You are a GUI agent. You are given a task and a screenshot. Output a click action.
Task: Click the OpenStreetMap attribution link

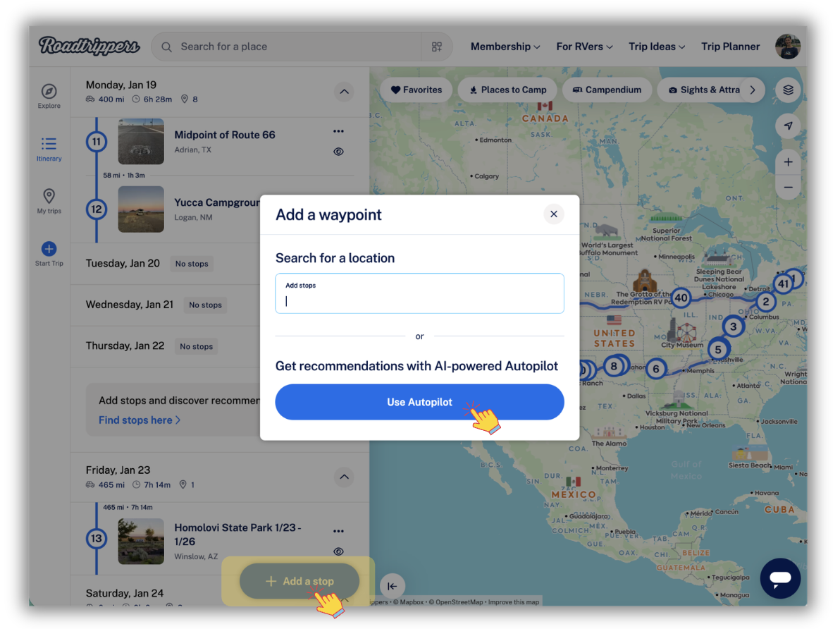(455, 602)
